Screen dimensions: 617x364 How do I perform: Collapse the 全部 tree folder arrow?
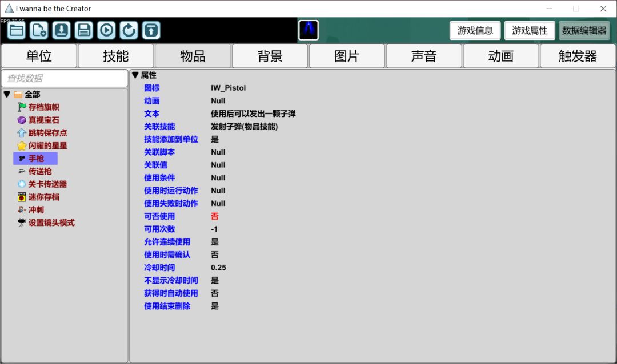[7, 94]
